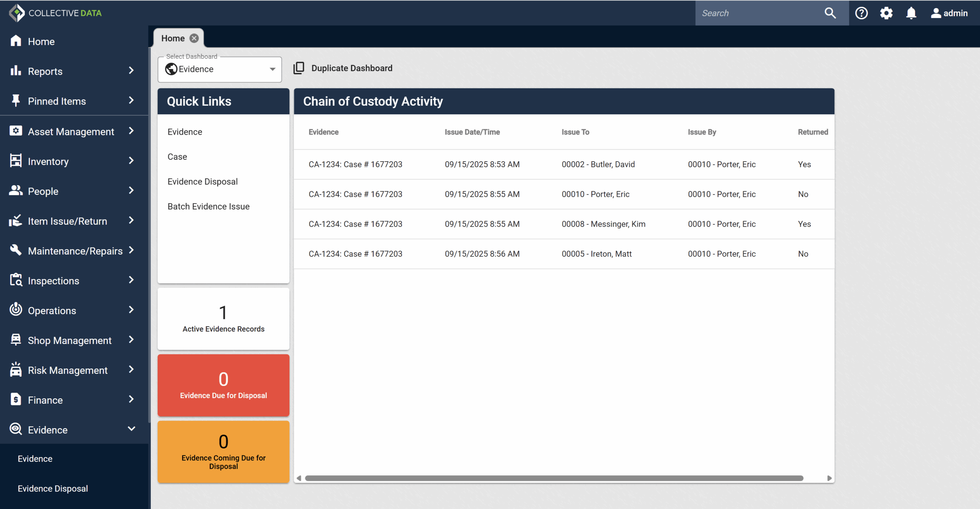Screen dimensions: 980x509
Task: Click the admin user profile icon
Action: (x=936, y=13)
